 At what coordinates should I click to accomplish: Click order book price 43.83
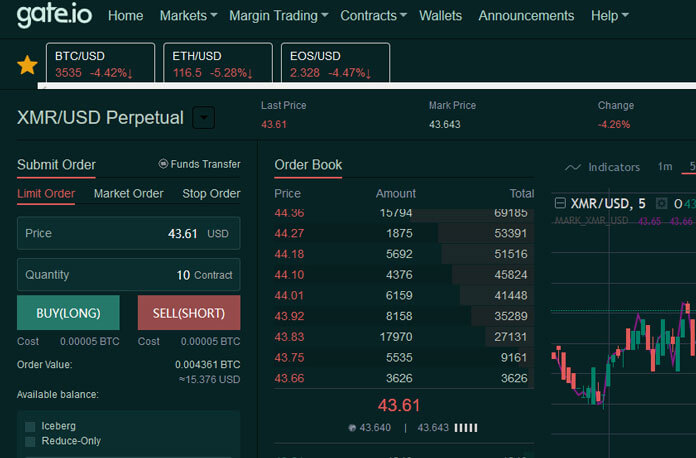289,337
